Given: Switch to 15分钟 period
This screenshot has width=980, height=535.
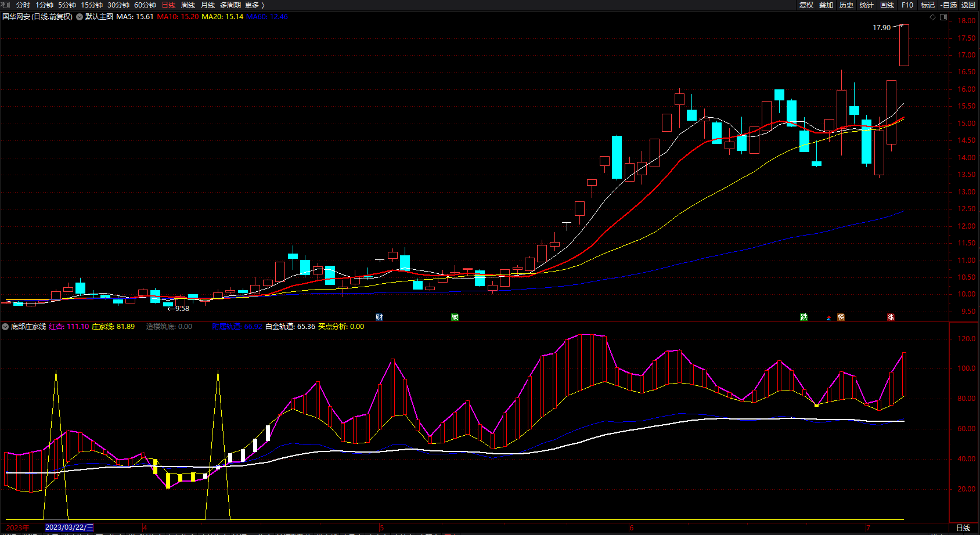Looking at the screenshot, I should (x=92, y=5).
